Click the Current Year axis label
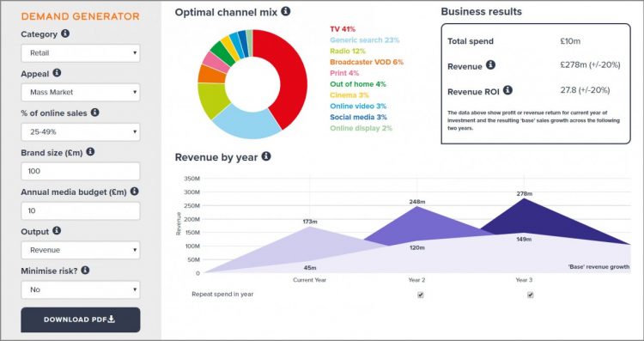Viewport: 644px width, 341px height. coord(309,280)
